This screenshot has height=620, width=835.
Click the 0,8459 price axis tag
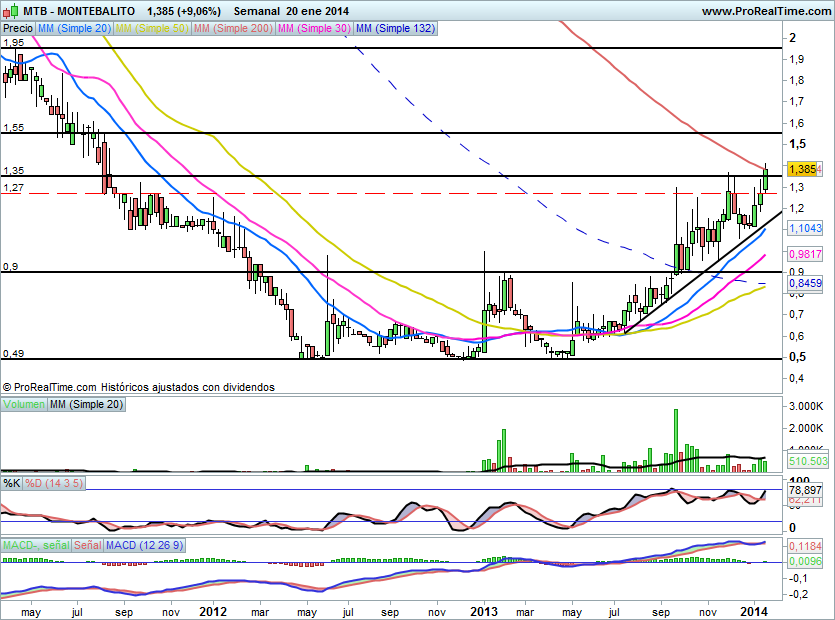click(x=805, y=284)
